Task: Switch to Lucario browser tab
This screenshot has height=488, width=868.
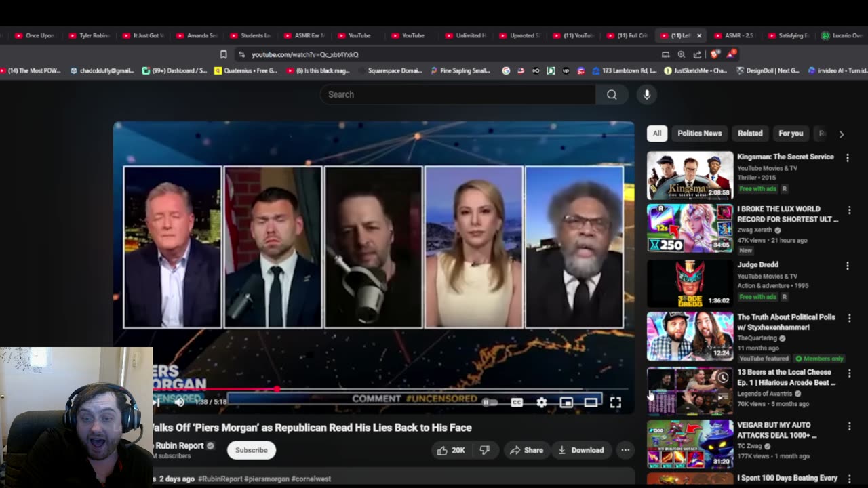Action: pos(842,35)
